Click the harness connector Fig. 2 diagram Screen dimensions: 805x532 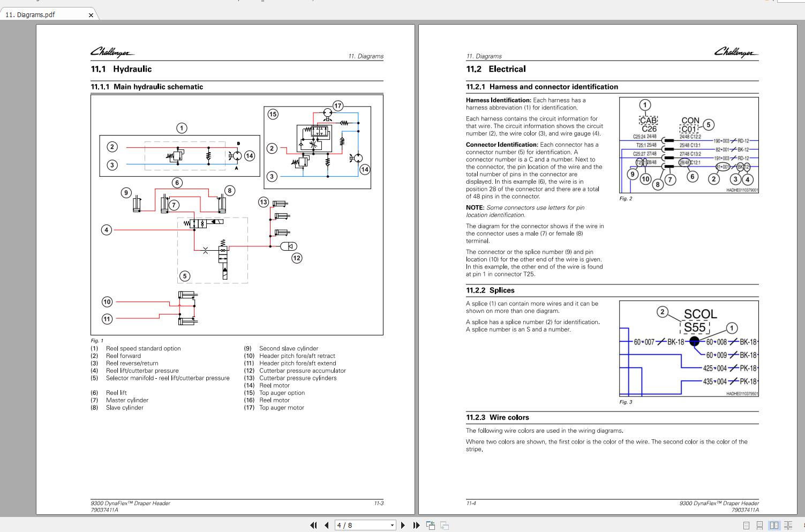coord(689,145)
